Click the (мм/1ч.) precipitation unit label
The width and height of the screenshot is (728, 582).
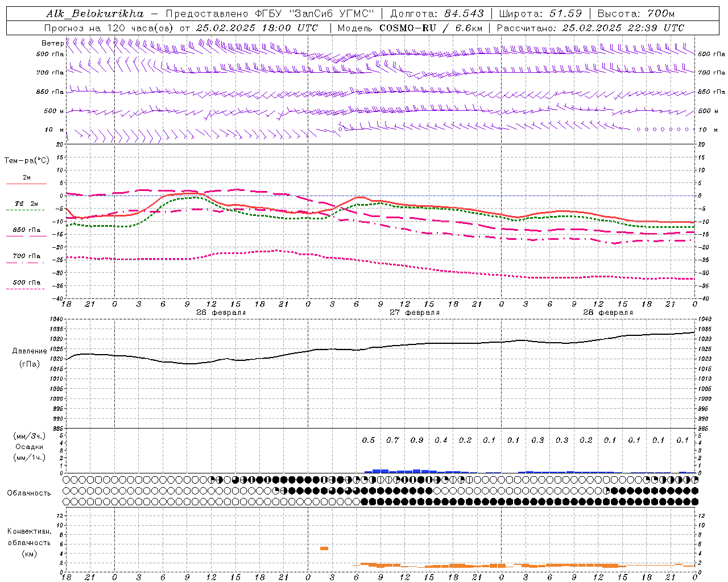coord(29,458)
